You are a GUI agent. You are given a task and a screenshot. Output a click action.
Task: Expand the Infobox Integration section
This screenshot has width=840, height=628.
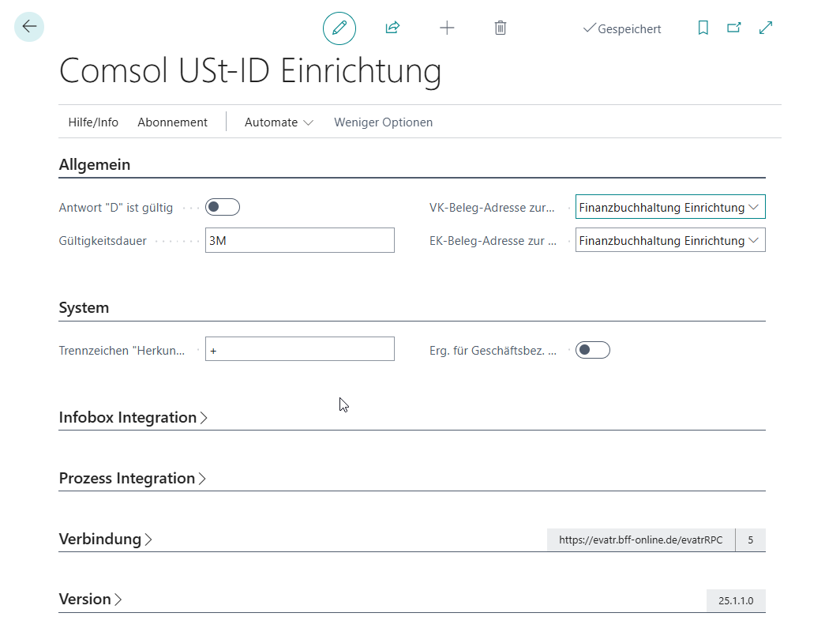point(133,417)
